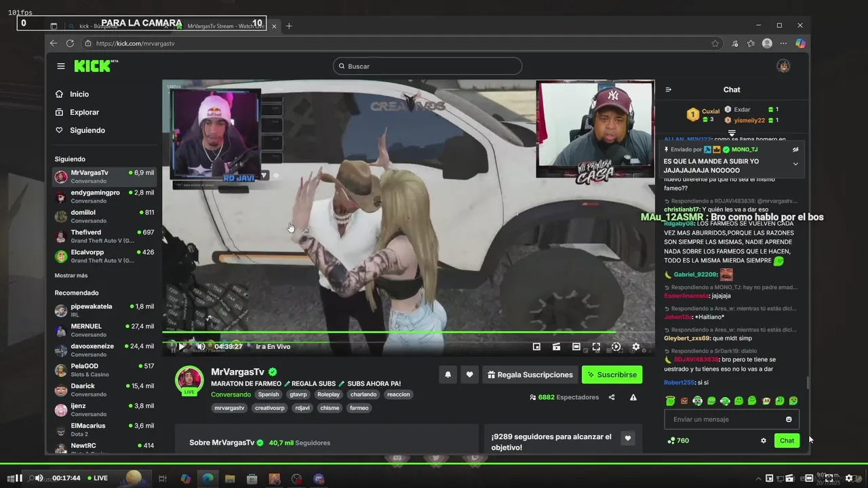Select the endygamingpro channel in the sidebar
868x488 pixels.
coord(104,197)
